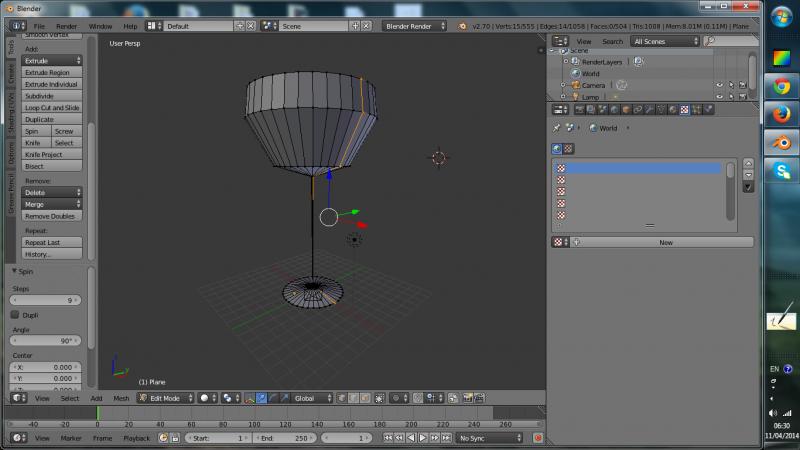Screen dimensions: 800x450
Task: Open the Render menu in top bar
Action: (x=66, y=25)
